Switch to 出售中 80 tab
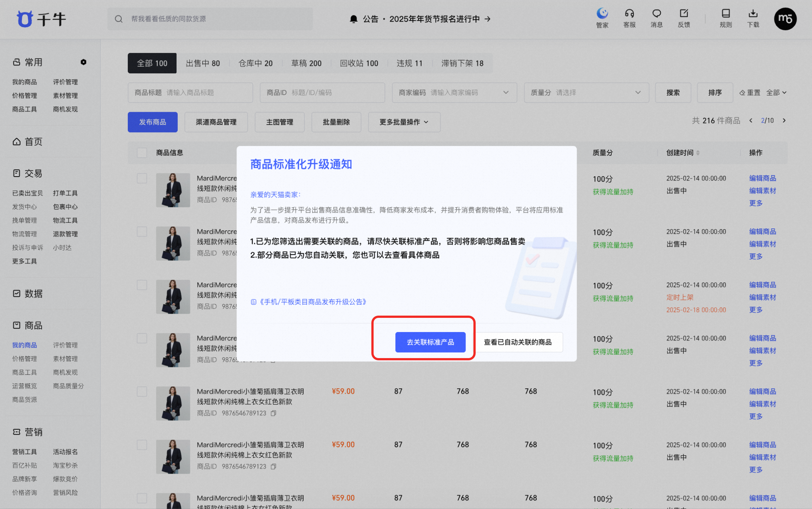The height and width of the screenshot is (509, 812). pyautogui.click(x=203, y=63)
